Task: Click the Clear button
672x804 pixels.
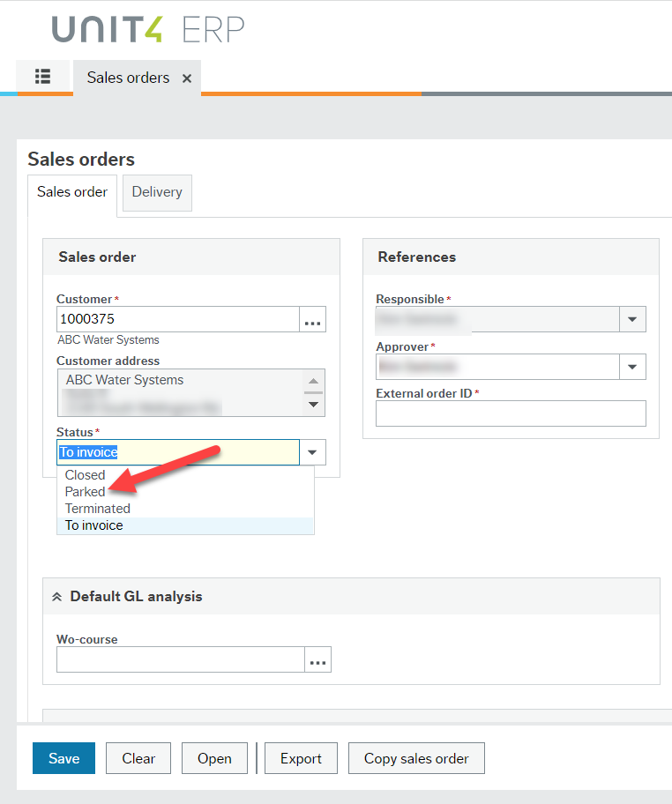Action: tap(138, 758)
